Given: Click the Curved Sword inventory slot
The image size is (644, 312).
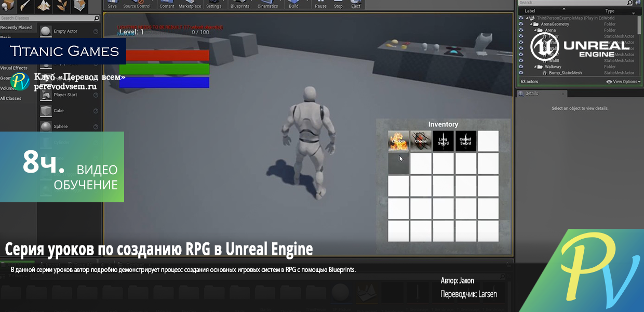Looking at the screenshot, I should [466, 141].
